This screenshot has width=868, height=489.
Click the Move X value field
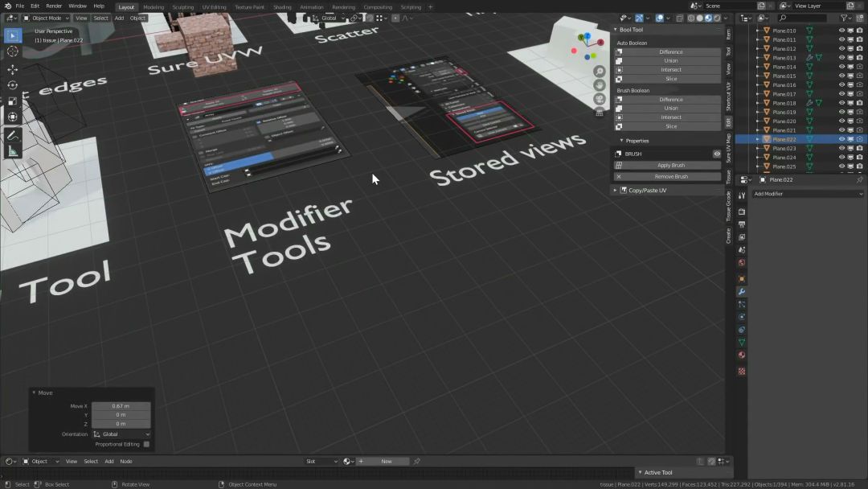[121, 406]
